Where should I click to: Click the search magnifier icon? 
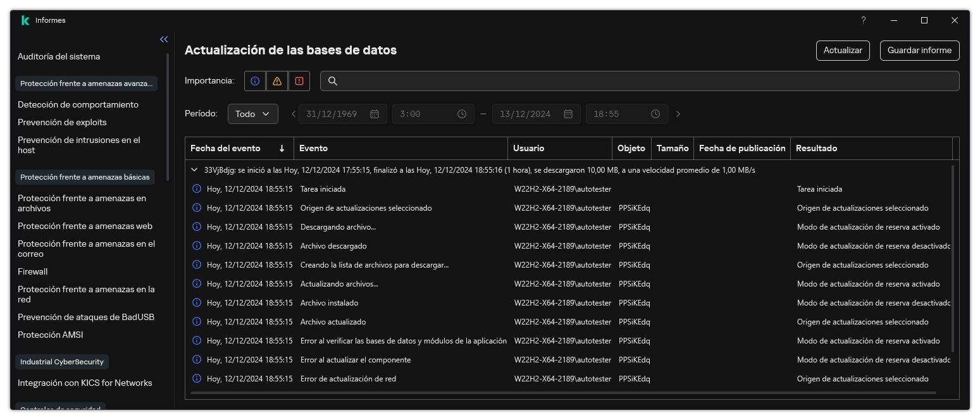[x=332, y=80]
